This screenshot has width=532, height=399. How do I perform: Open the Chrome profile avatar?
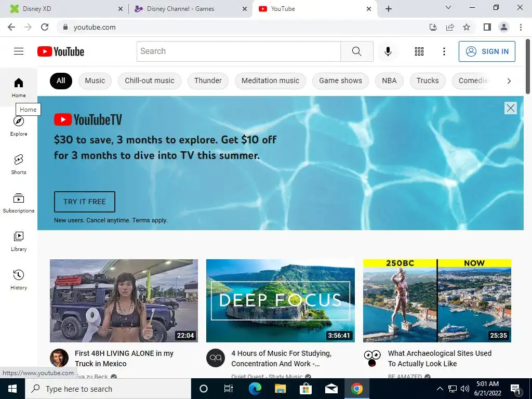click(504, 27)
